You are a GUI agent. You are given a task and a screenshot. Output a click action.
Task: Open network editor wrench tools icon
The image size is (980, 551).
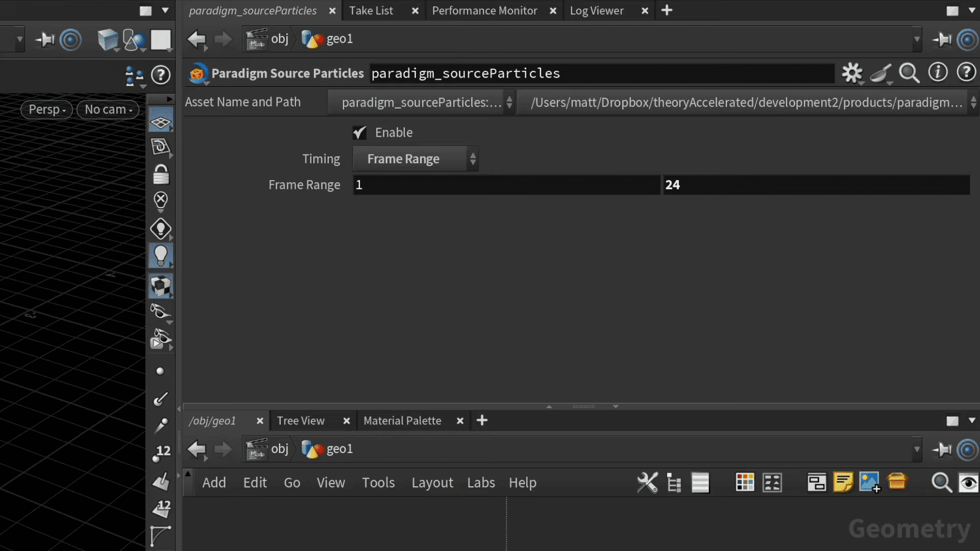coord(647,482)
